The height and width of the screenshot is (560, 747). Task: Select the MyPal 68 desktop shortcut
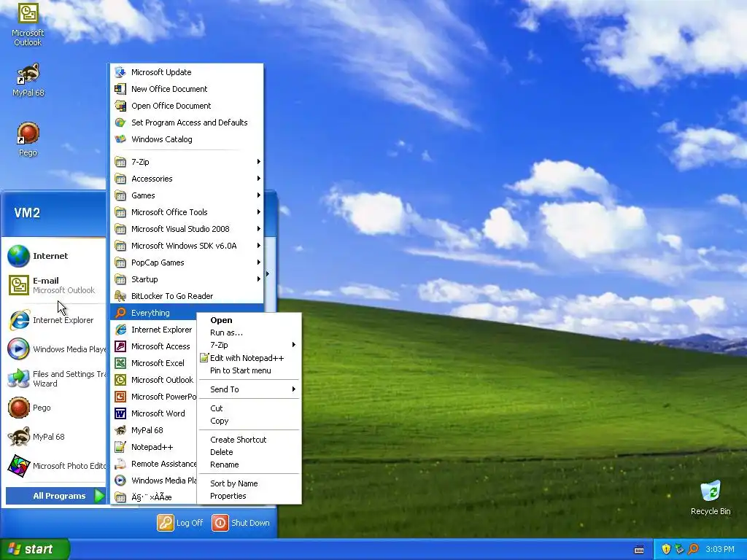click(x=28, y=79)
